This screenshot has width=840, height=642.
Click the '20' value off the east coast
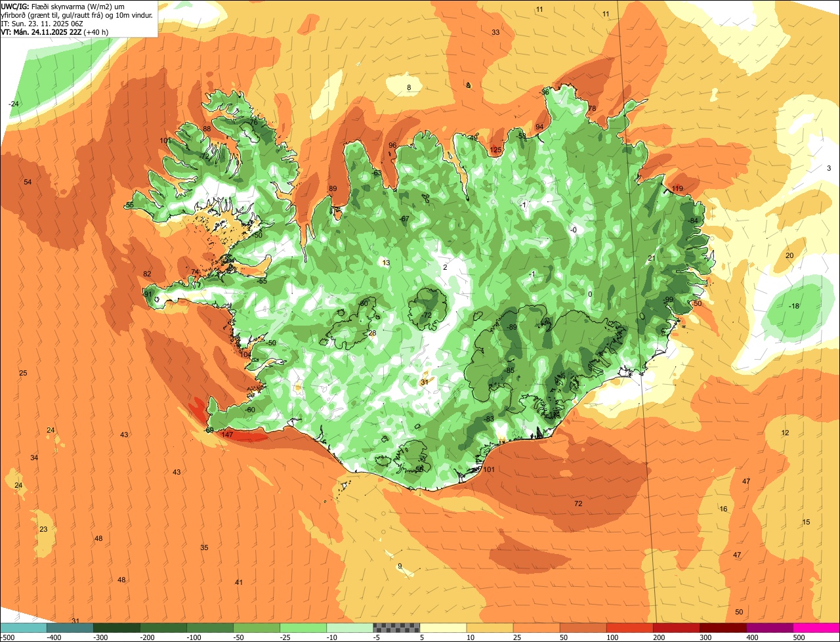click(x=789, y=255)
